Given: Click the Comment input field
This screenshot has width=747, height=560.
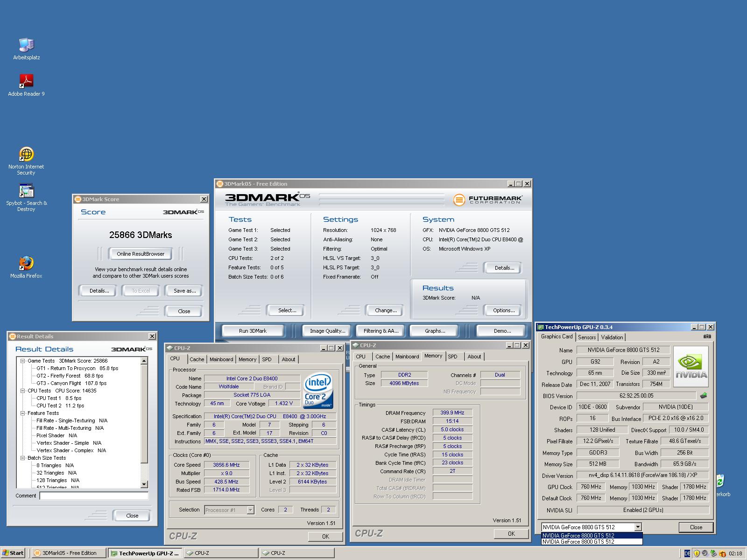Looking at the screenshot, I should [94, 496].
